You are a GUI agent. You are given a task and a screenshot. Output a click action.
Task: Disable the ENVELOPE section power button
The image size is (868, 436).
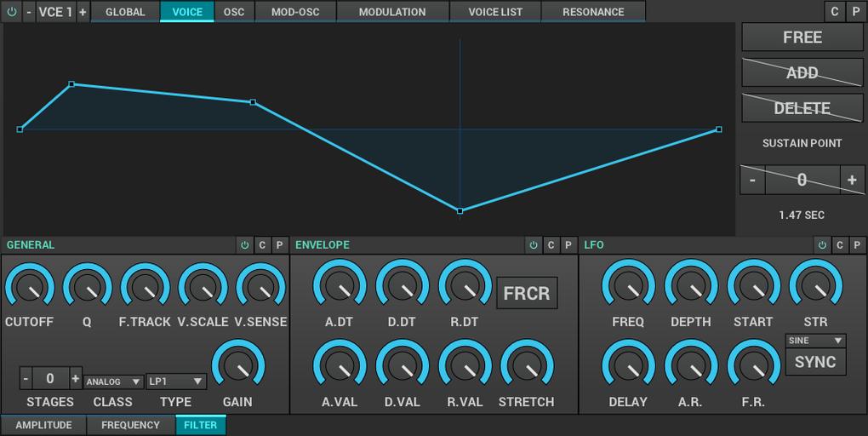534,245
